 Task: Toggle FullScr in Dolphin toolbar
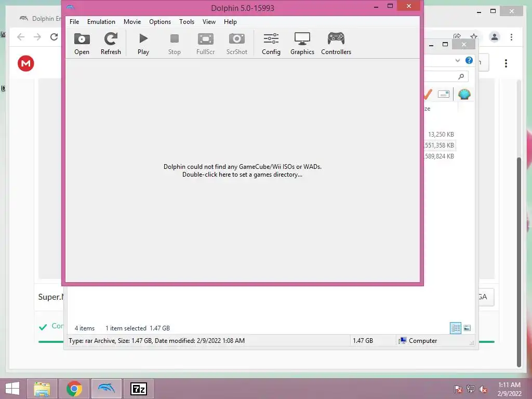click(206, 44)
